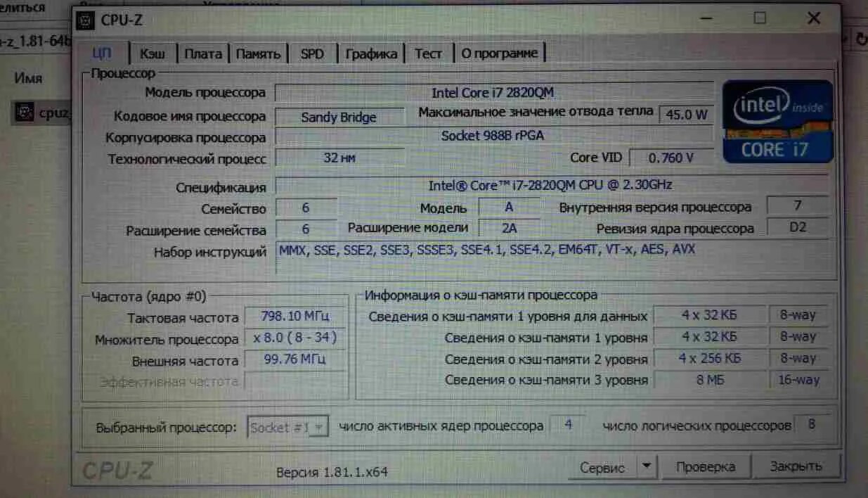Switch to the Кэш tab
Image resolution: width=868 pixels, height=498 pixels.
point(154,52)
